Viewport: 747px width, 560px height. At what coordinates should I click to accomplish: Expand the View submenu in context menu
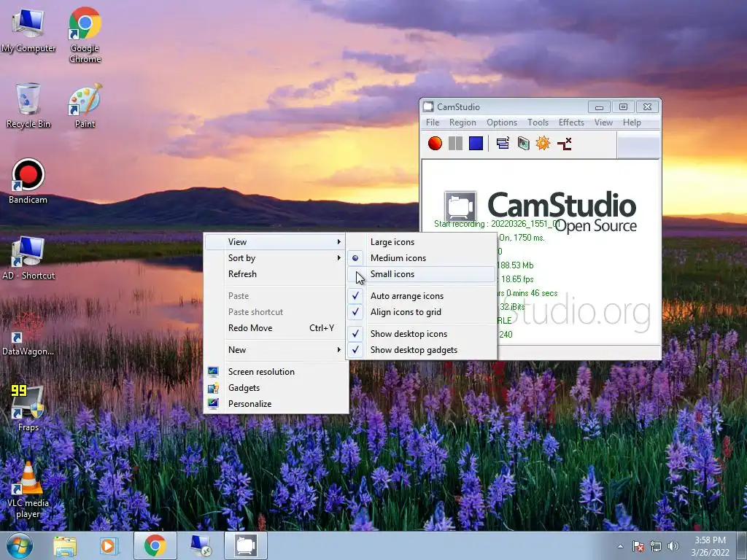click(275, 242)
